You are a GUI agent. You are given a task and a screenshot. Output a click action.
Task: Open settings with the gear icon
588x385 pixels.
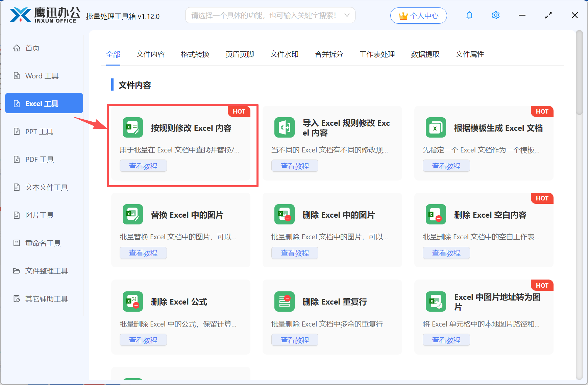(495, 15)
